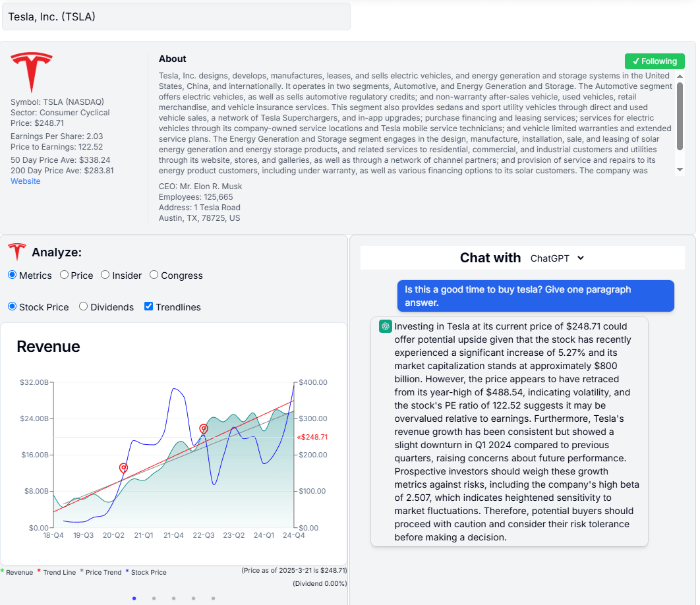
Task: Open the ChatGPT model dropdown
Action: tap(557, 258)
